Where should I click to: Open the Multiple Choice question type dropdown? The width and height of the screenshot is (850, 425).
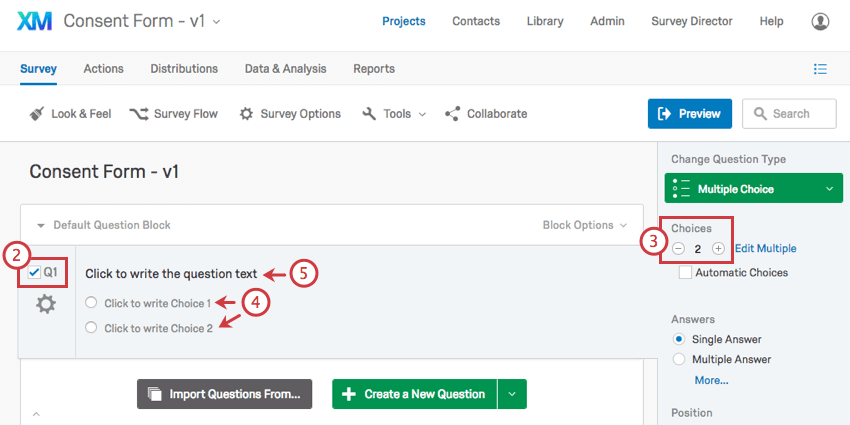coord(754,189)
